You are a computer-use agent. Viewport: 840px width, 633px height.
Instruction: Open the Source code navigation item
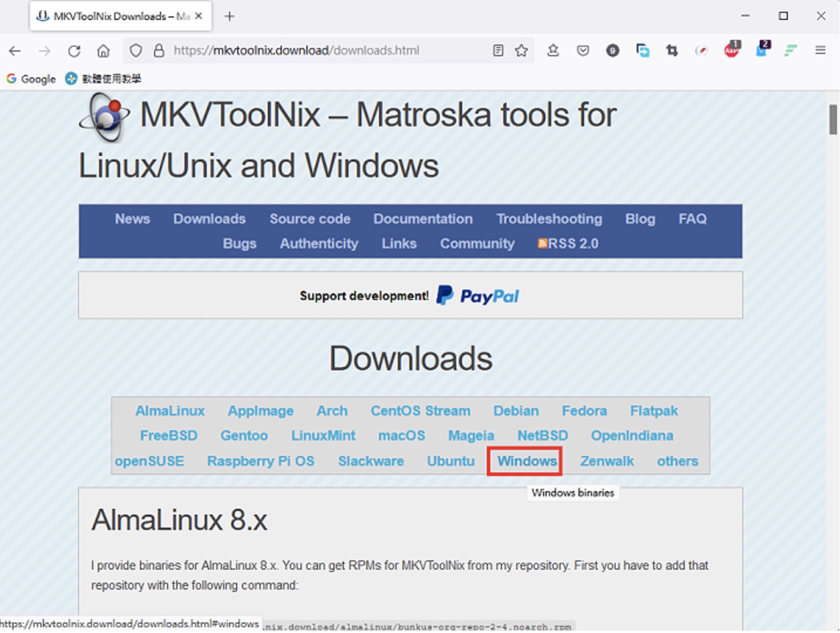(310, 219)
